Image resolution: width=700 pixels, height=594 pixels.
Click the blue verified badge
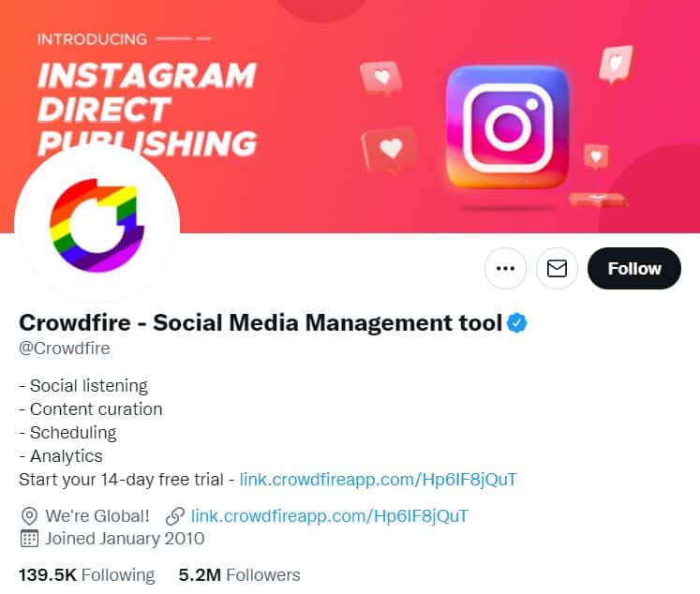[x=517, y=324]
